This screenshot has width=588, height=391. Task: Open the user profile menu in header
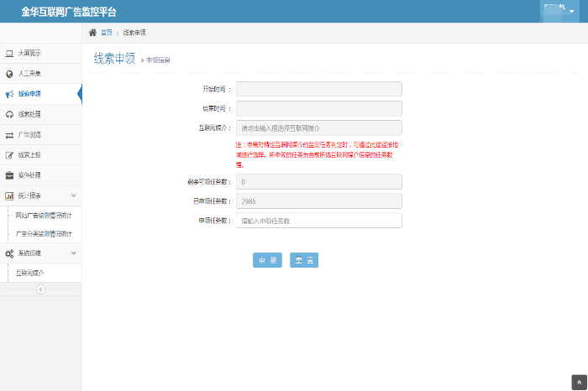(558, 11)
